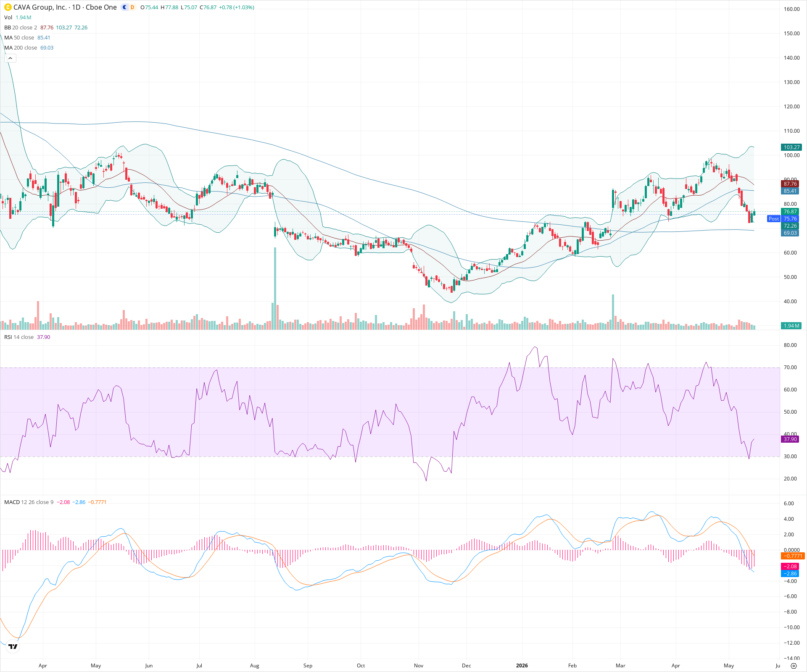Click the 6.00 MACD axis label

pos(789,504)
